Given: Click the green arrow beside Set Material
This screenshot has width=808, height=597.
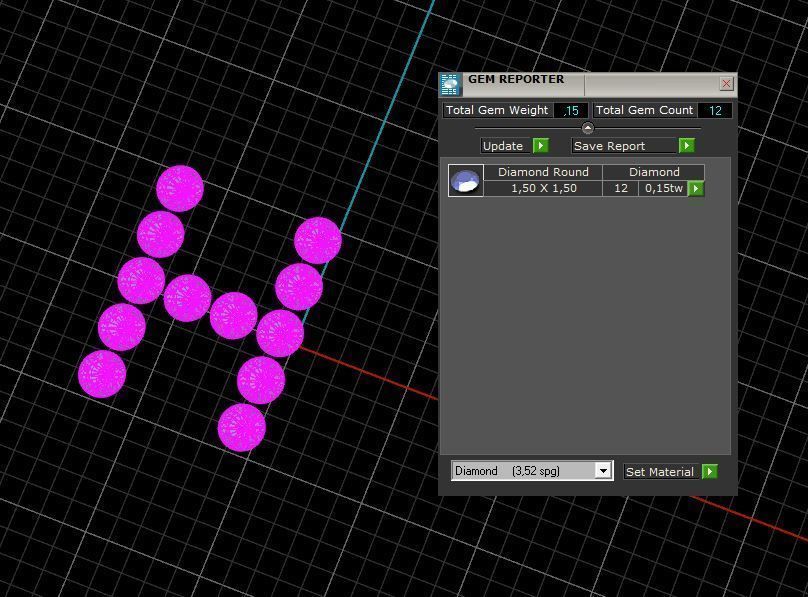Looking at the screenshot, I should click(709, 471).
